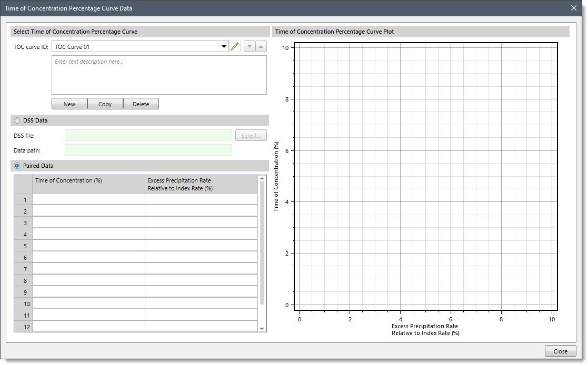Image resolution: width=588 pixels, height=365 pixels.
Task: Select the Paired Data radio button
Action: point(17,166)
